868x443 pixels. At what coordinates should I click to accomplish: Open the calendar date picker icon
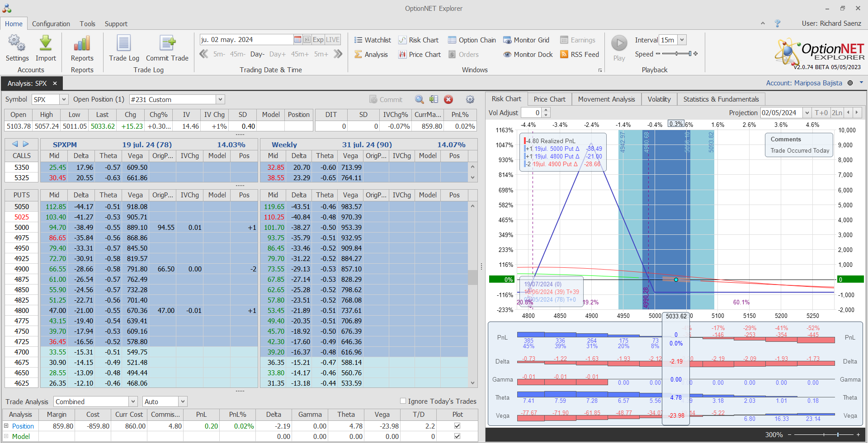coord(297,40)
